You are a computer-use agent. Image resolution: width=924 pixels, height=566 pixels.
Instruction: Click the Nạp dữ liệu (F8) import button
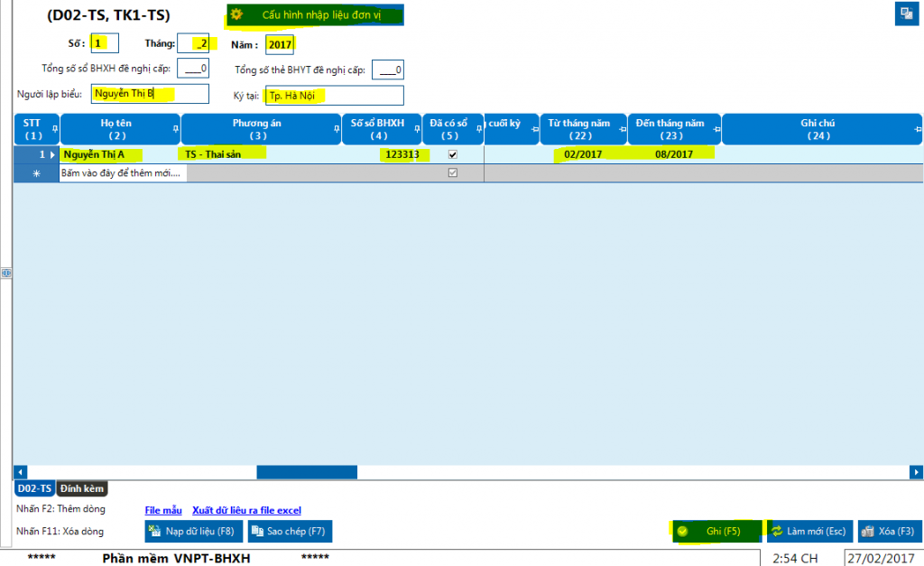[193, 531]
